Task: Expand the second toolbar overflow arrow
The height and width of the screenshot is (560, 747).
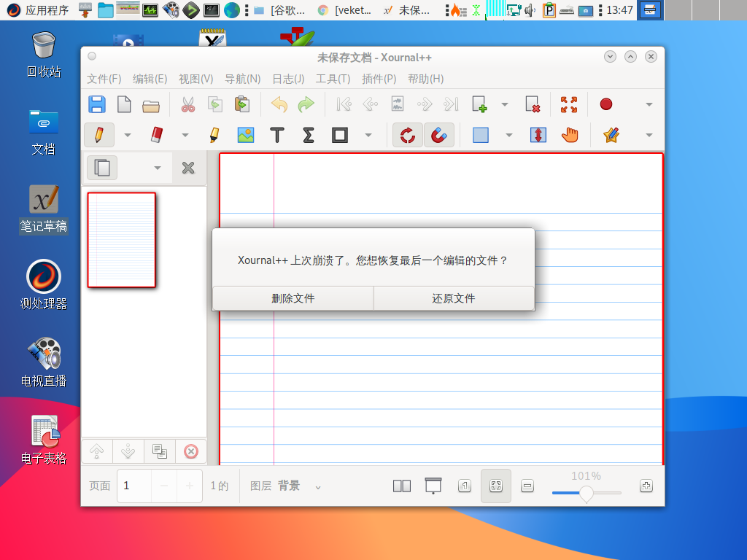Action: 649,135
